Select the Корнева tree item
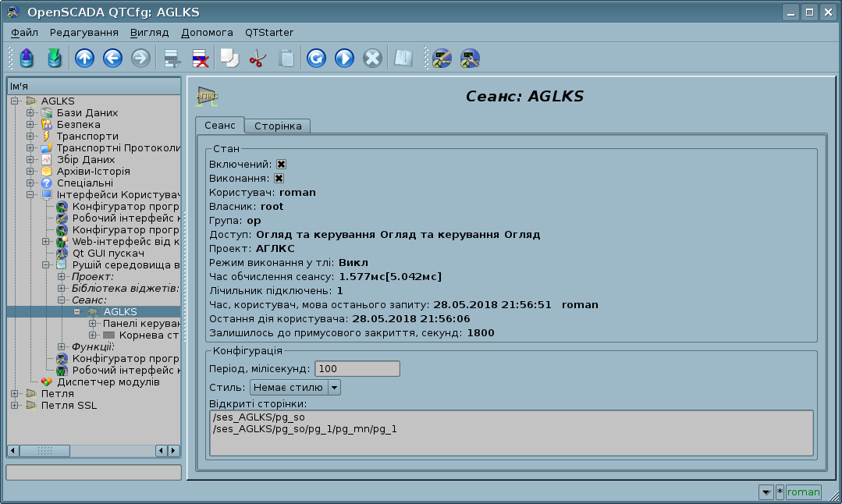This screenshot has width=842, height=504. click(149, 335)
